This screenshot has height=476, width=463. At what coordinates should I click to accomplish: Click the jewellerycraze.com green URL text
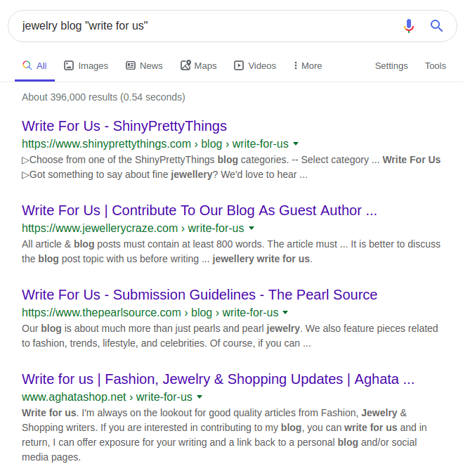133,229
